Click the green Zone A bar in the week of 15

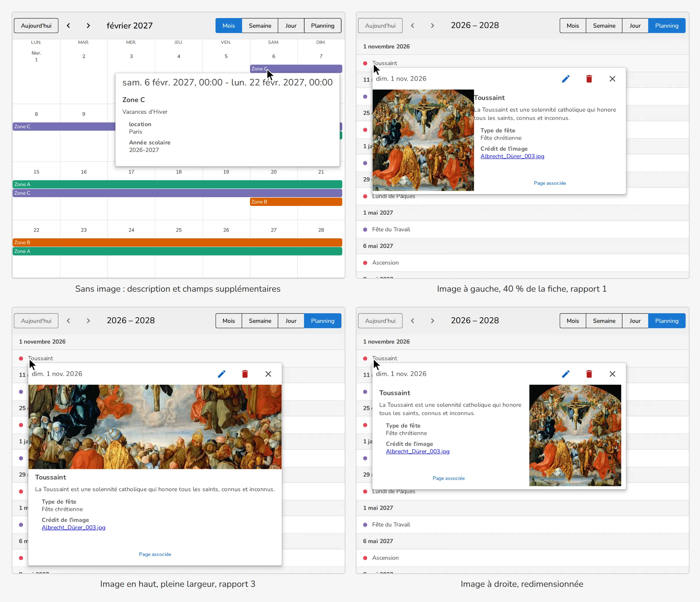(x=177, y=184)
